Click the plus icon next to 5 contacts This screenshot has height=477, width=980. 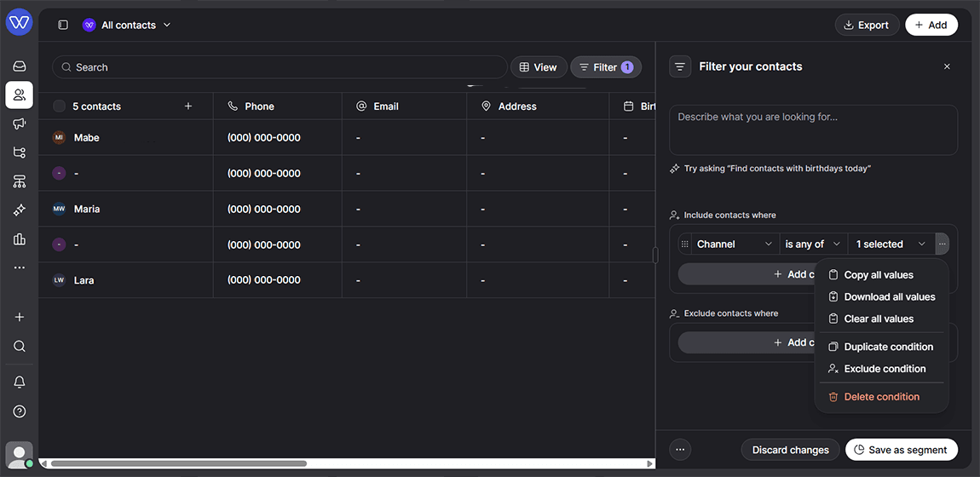coord(188,106)
